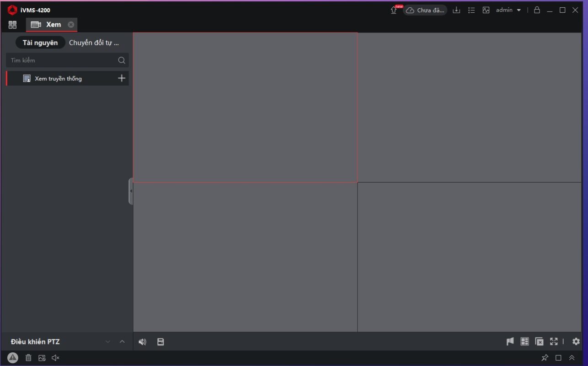
Task: Collapse PTZ panel upward chevron
Action: (x=122, y=342)
